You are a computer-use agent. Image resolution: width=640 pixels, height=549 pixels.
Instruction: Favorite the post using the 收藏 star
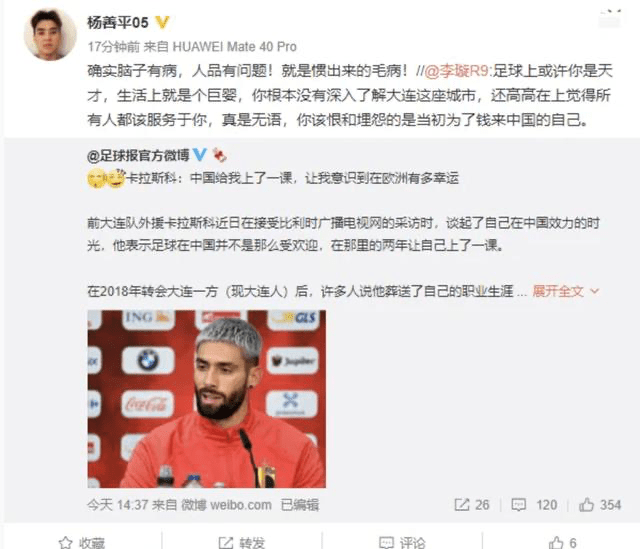coord(82,542)
